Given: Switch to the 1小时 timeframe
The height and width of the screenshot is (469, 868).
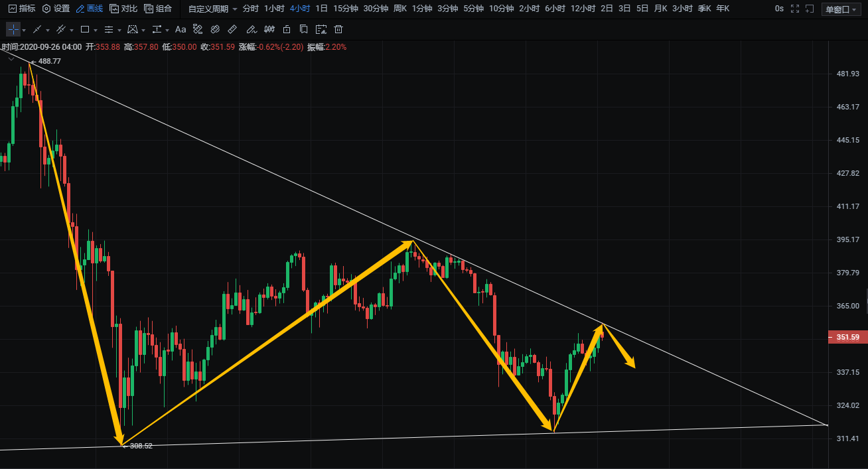Looking at the screenshot, I should [x=274, y=9].
